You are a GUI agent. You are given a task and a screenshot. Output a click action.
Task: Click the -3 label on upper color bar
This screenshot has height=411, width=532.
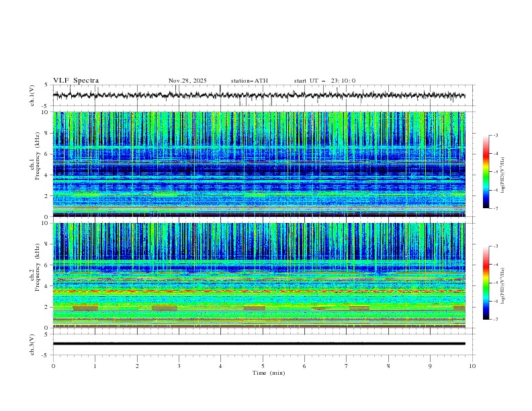click(496, 136)
